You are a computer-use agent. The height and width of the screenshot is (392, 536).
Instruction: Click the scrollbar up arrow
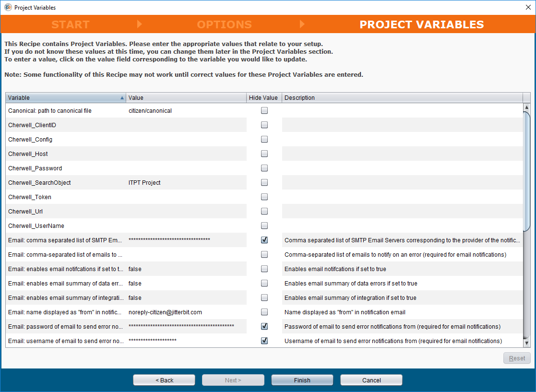click(526, 107)
